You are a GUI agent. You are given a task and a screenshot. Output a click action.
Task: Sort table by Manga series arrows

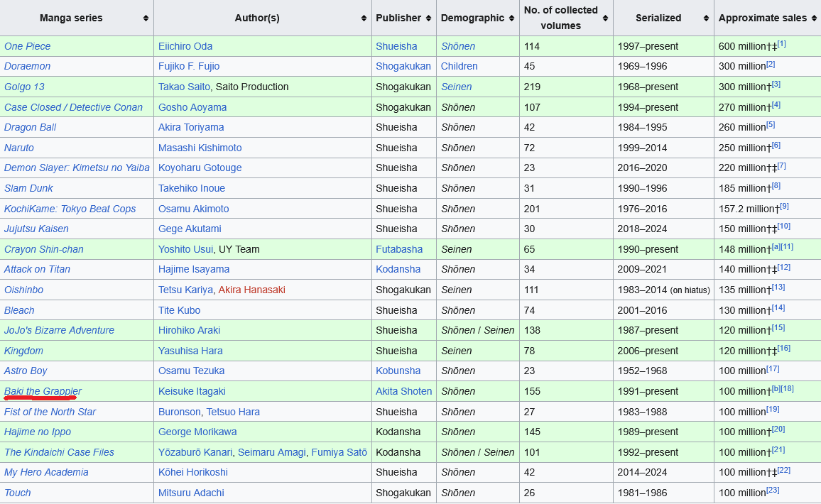pos(146,18)
